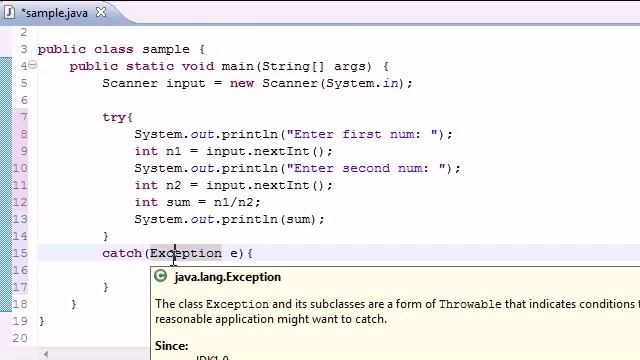Click 'System.out.println(sum);' on line 13

coord(229,219)
